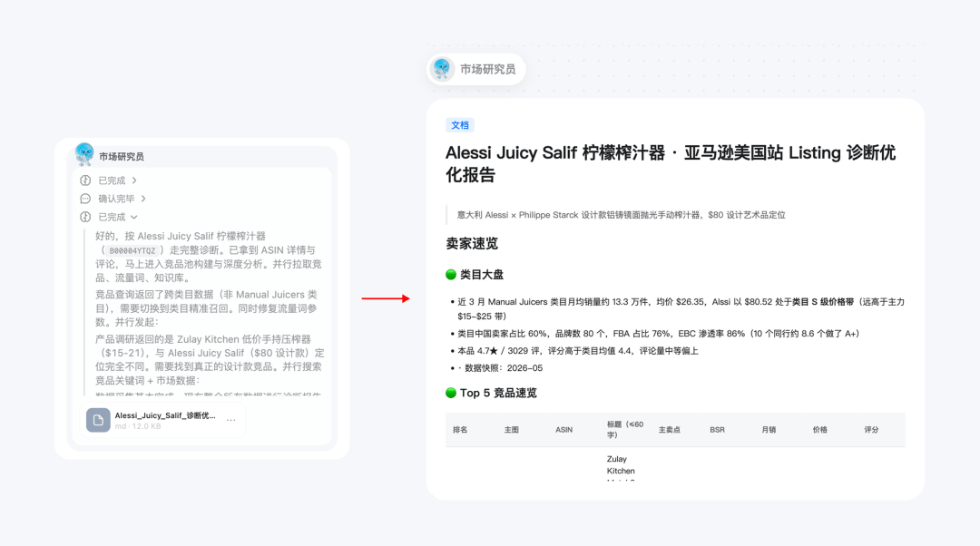Image resolution: width=980 pixels, height=546 pixels.
Task: Click the 卖家速览 heading
Action: (x=472, y=244)
